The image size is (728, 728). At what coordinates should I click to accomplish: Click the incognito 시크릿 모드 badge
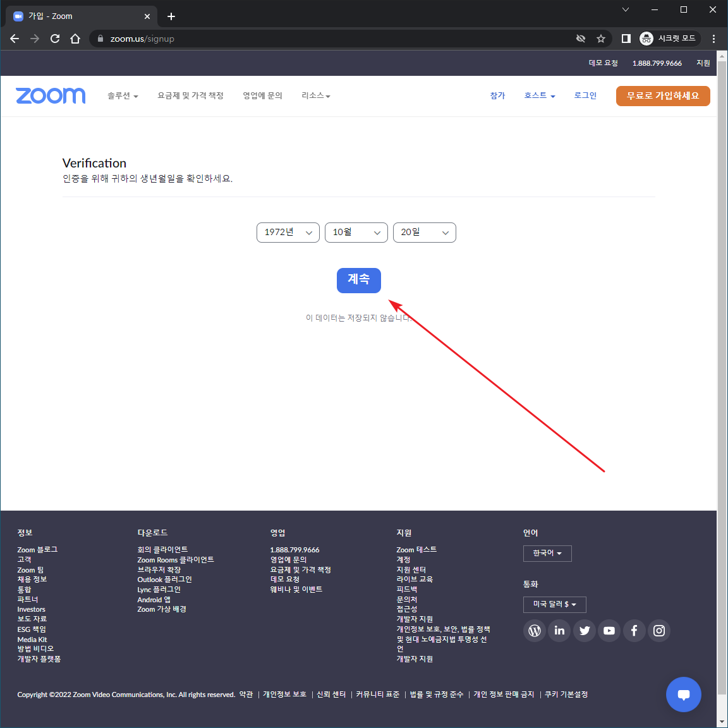pos(669,39)
